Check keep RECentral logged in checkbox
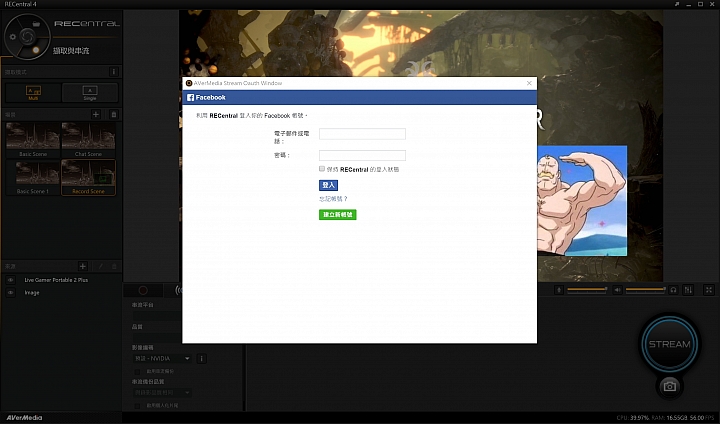This screenshot has width=720, height=424. click(x=322, y=169)
